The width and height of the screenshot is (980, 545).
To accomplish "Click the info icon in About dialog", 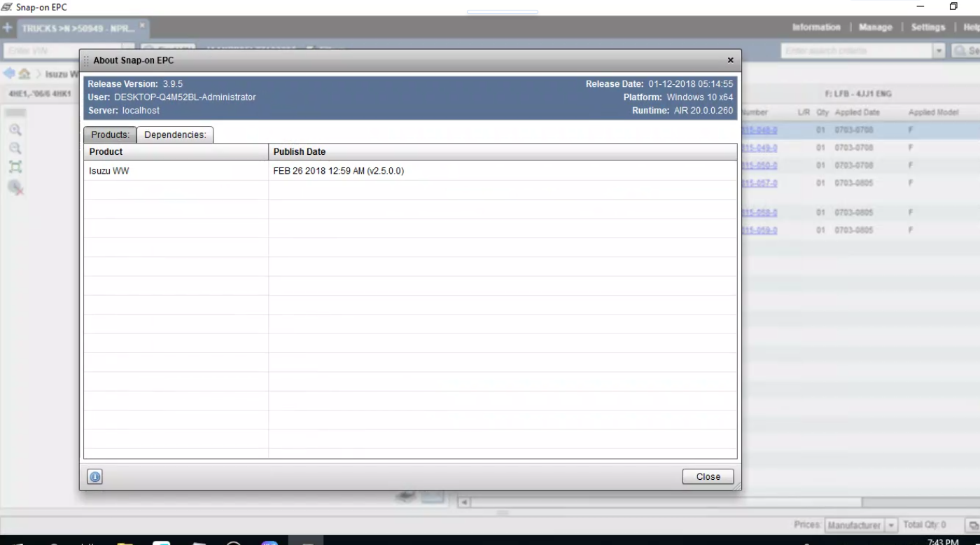I will (x=94, y=477).
